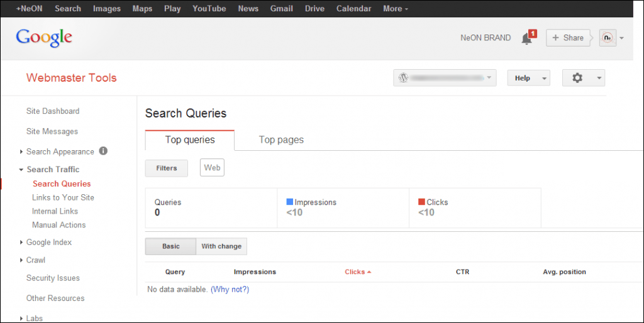
Task: Open Links to Your Site
Action: point(63,197)
